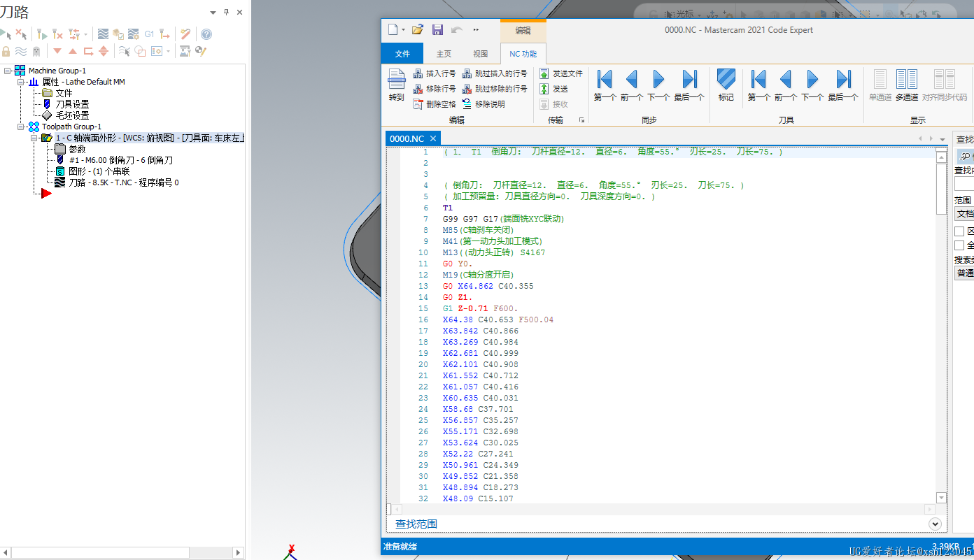Click the 刀路 panel horizontal scrollbar right arrow
Viewport: 974px width, 560px height.
[x=237, y=552]
